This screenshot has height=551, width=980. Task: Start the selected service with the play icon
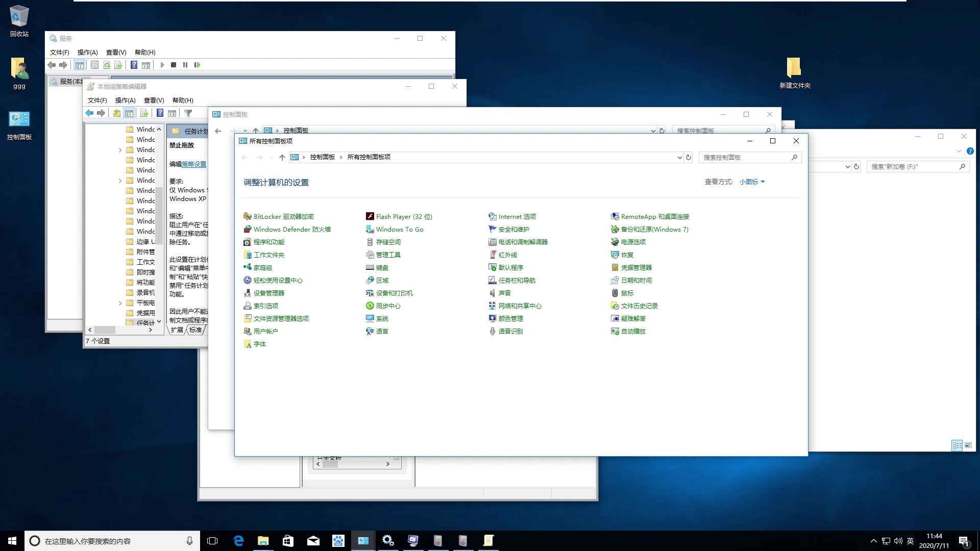pyautogui.click(x=162, y=65)
